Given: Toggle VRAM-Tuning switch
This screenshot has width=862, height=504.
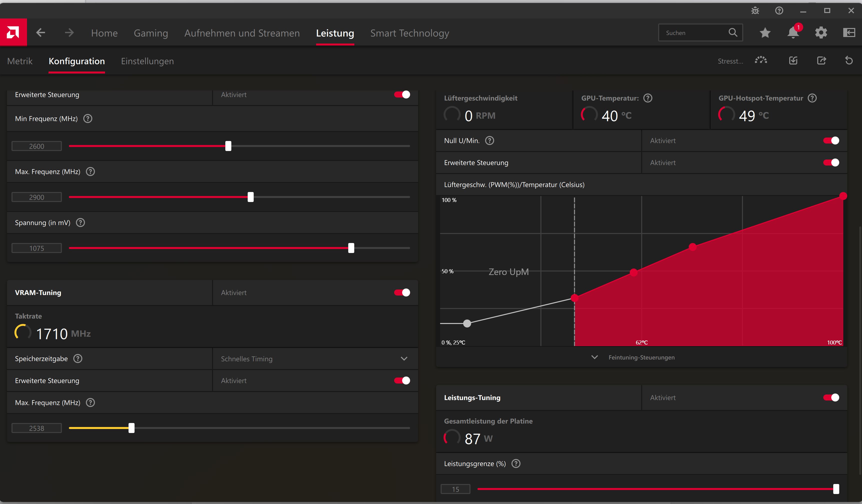Looking at the screenshot, I should (x=402, y=293).
